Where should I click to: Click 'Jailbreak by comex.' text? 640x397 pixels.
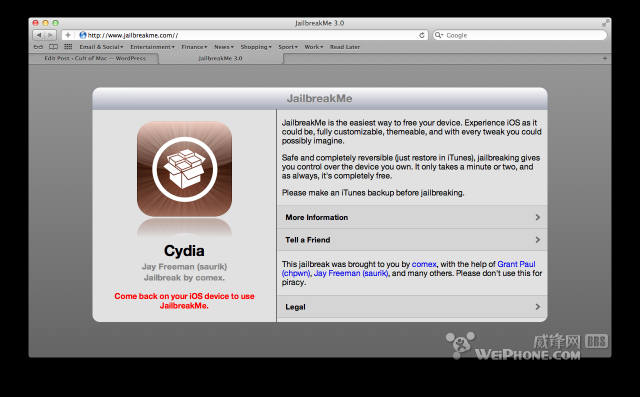184,277
